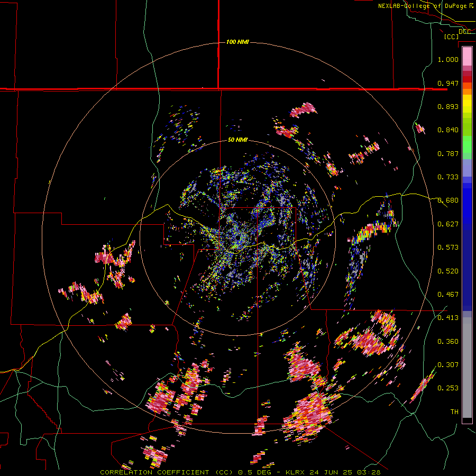This screenshot has height=476, width=476.
Task: Click the [CC] legend heading
Action: point(451,36)
